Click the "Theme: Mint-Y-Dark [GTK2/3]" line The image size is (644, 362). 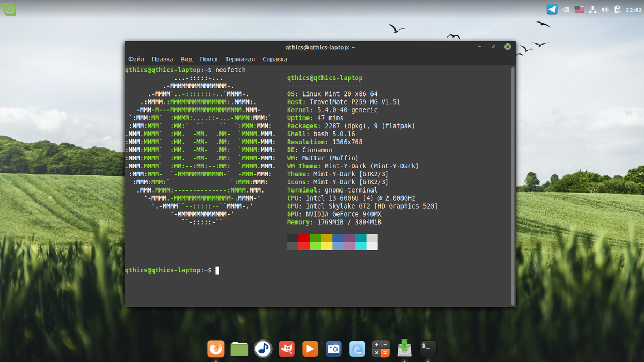[338, 174]
